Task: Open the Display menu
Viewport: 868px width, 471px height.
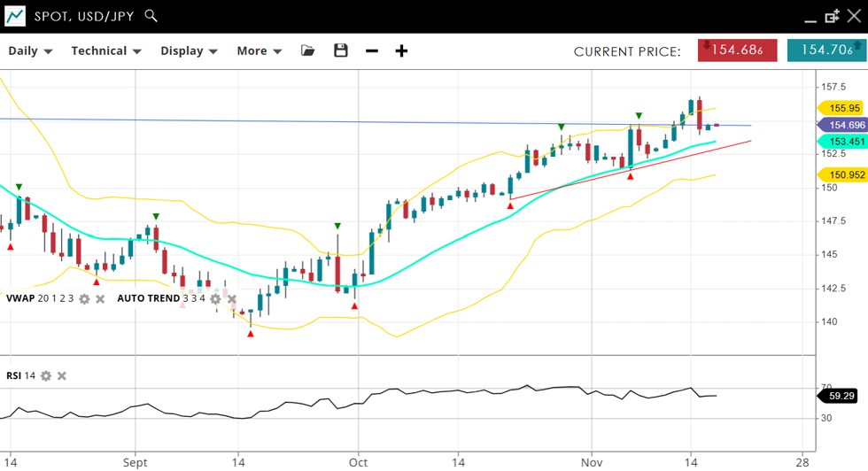Action: click(189, 50)
